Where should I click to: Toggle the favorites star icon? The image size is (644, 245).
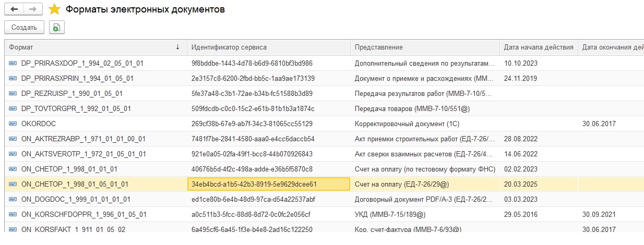click(54, 9)
